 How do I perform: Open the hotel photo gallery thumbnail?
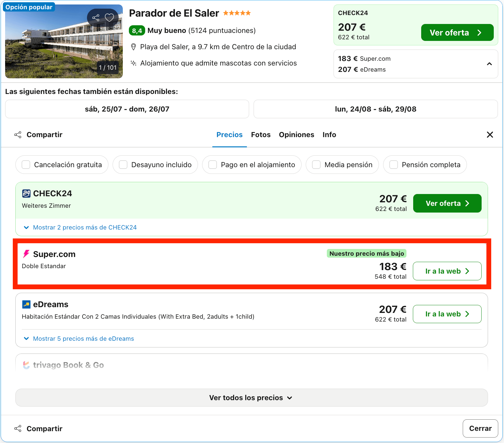point(64,42)
